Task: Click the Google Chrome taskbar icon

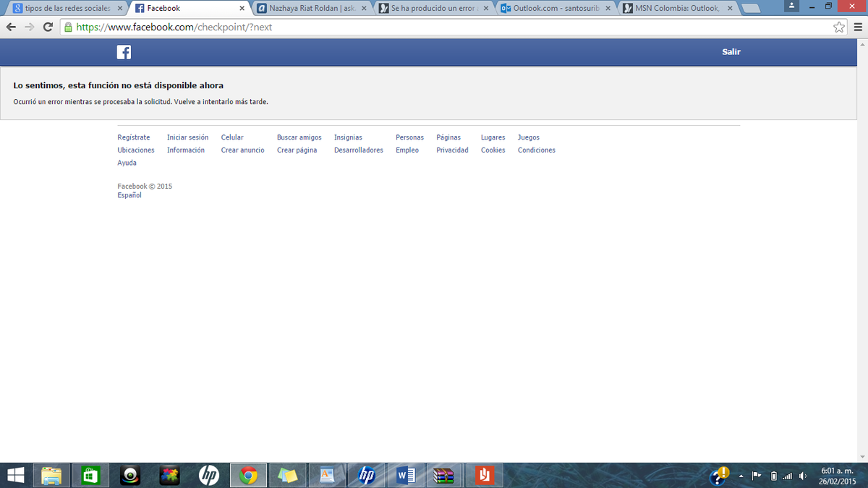Action: tap(249, 475)
